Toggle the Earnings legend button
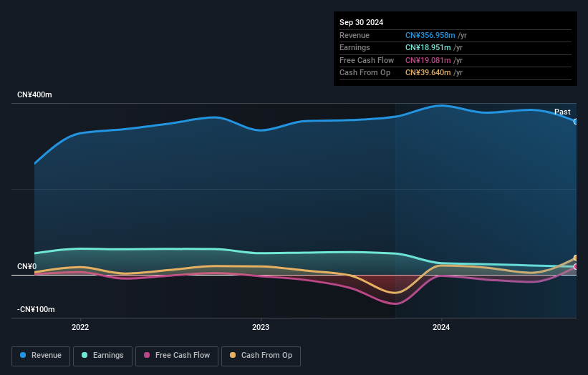588x375 pixels. 102,356
